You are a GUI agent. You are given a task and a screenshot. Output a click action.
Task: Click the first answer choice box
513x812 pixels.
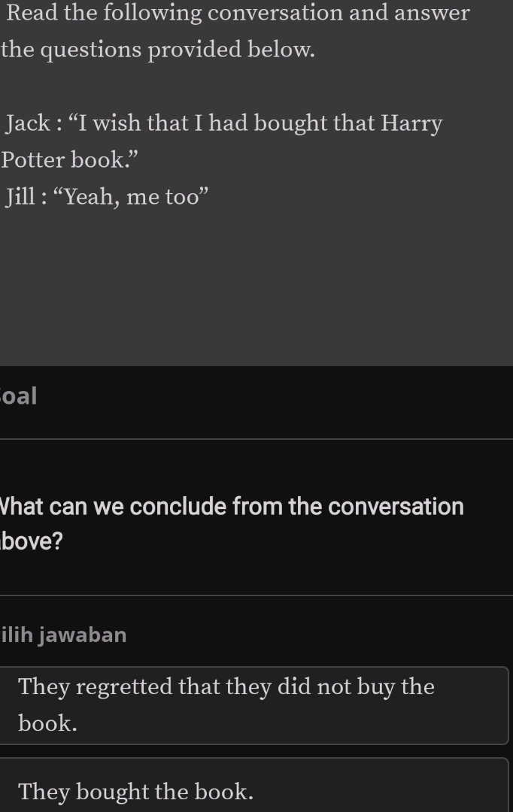[x=256, y=705]
